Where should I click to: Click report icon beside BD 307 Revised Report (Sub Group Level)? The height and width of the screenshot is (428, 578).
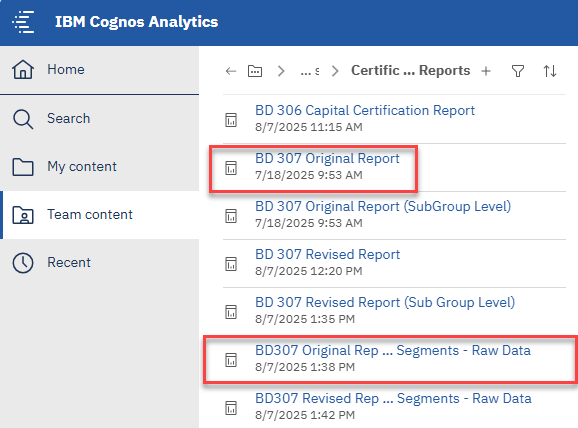click(231, 312)
